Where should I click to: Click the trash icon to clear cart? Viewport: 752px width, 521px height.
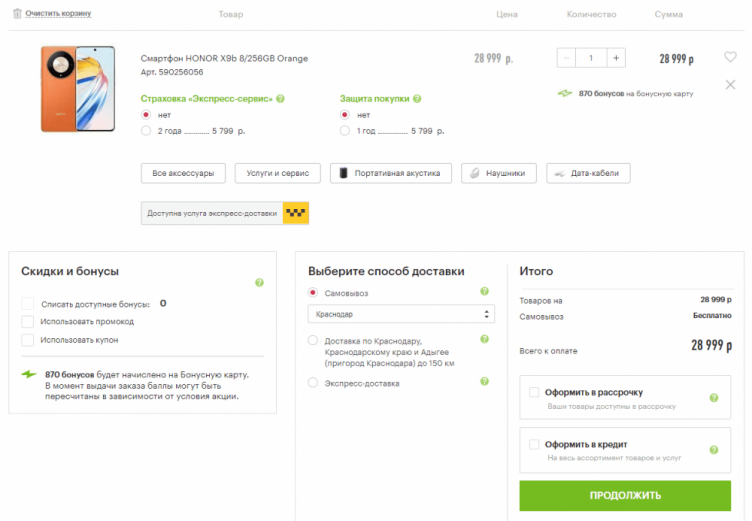coord(17,14)
